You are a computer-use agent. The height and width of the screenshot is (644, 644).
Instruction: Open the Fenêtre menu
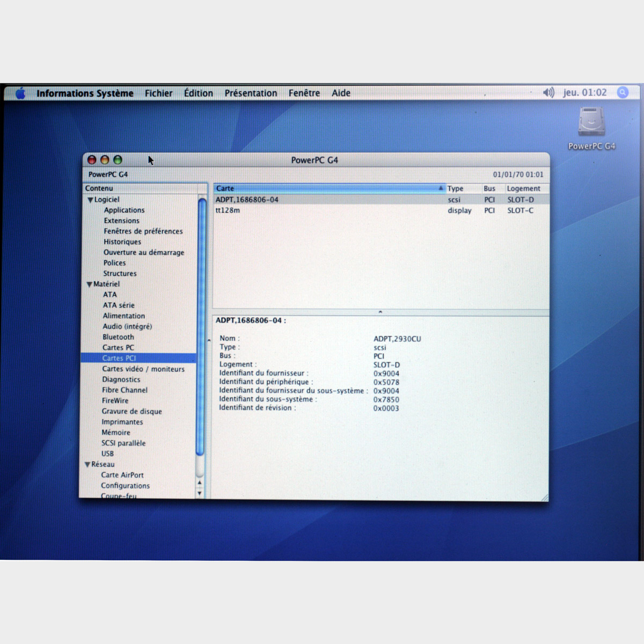[304, 93]
